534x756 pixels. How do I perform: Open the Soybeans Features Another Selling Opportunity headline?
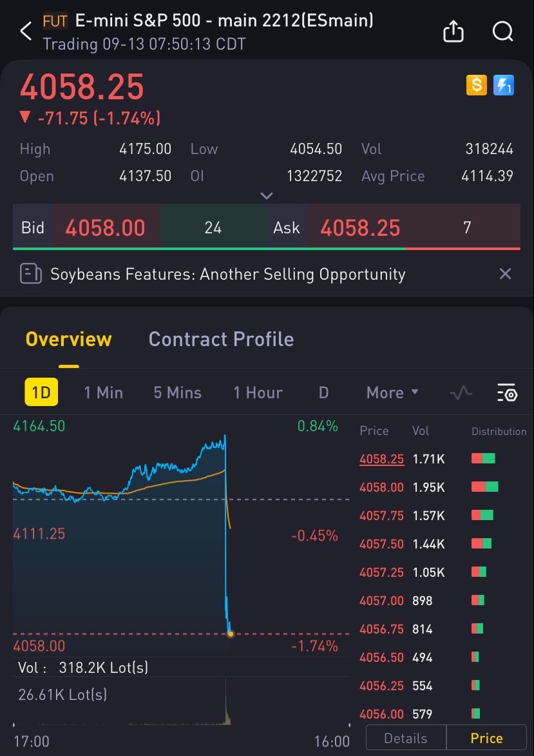tap(228, 274)
